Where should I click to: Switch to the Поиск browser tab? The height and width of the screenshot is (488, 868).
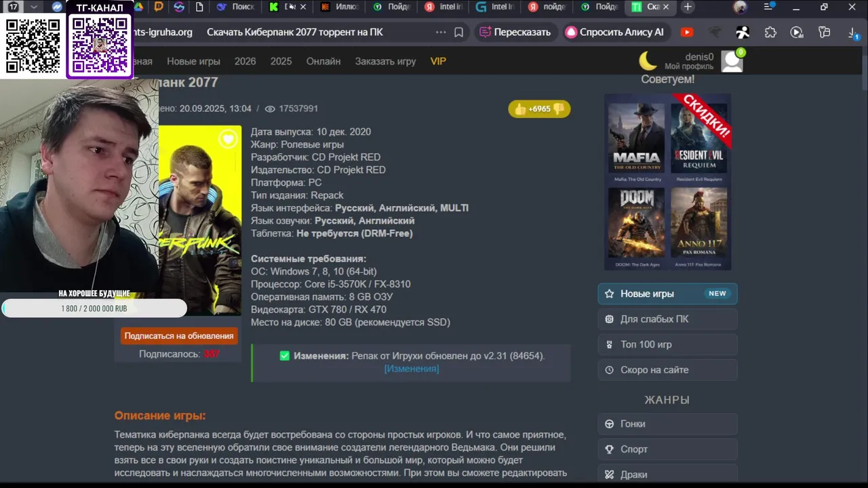pyautogui.click(x=236, y=7)
